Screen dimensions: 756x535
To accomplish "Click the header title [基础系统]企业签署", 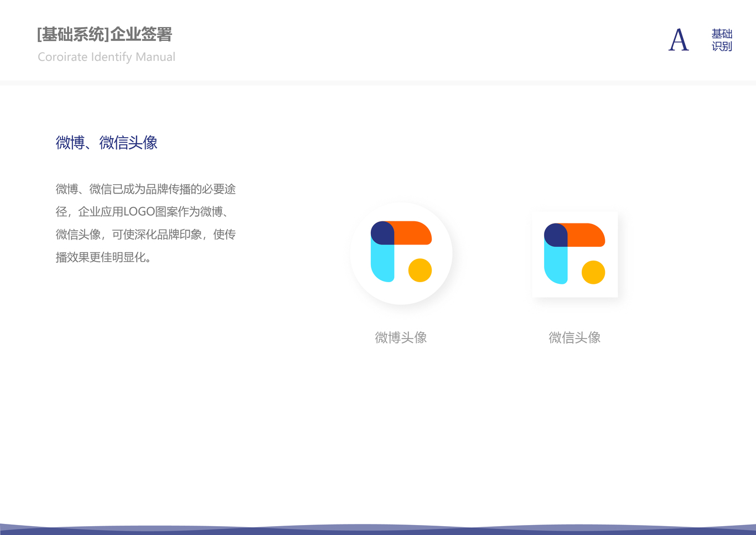I will (105, 34).
